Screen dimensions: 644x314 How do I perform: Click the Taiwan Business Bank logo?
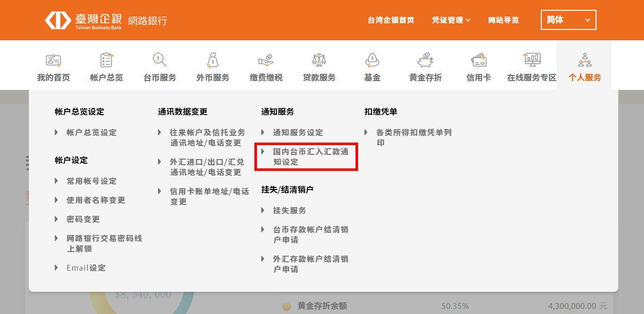[x=84, y=20]
